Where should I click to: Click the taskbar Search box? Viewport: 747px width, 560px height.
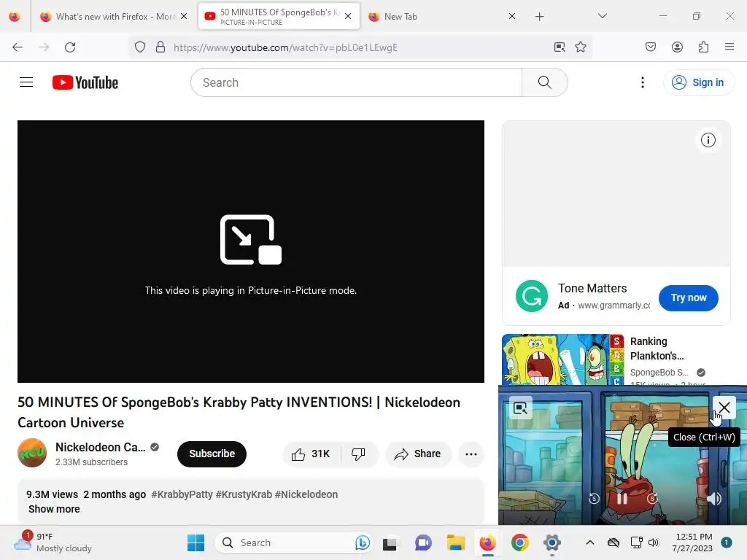click(293, 542)
